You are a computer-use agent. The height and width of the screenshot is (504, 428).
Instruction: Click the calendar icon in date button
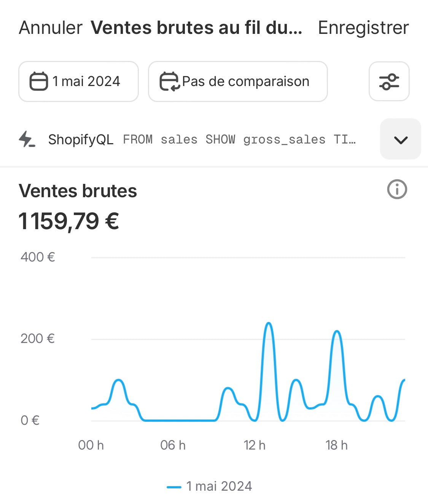tap(38, 81)
